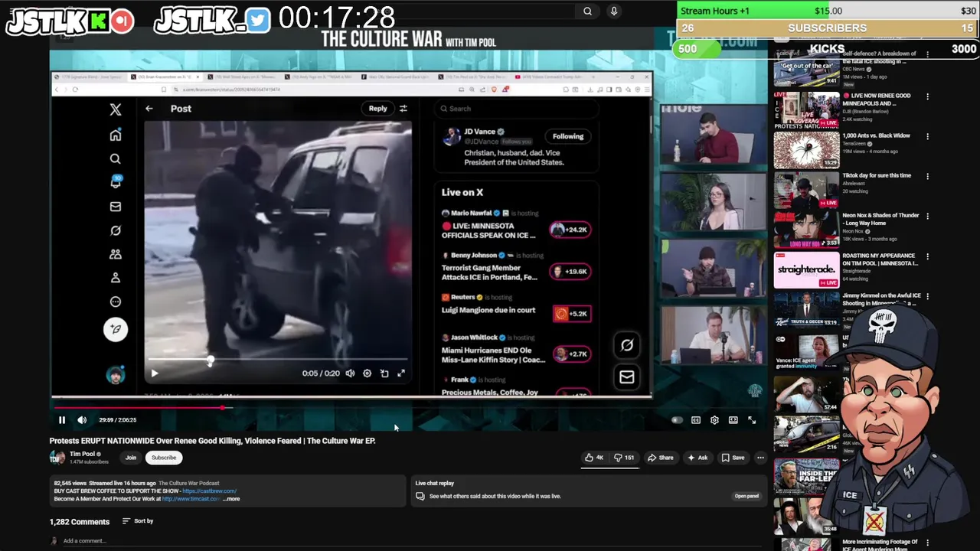Click Following button for JD Vance

coord(568,136)
